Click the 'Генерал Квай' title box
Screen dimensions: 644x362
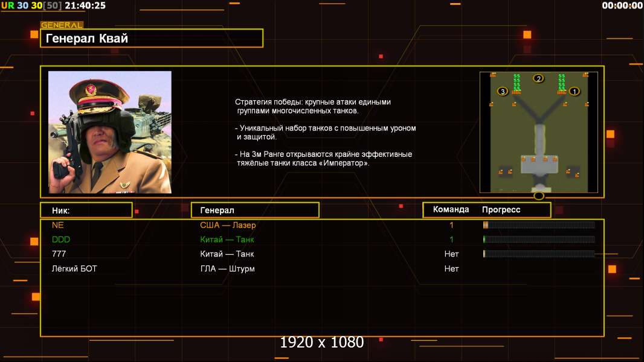click(x=152, y=38)
